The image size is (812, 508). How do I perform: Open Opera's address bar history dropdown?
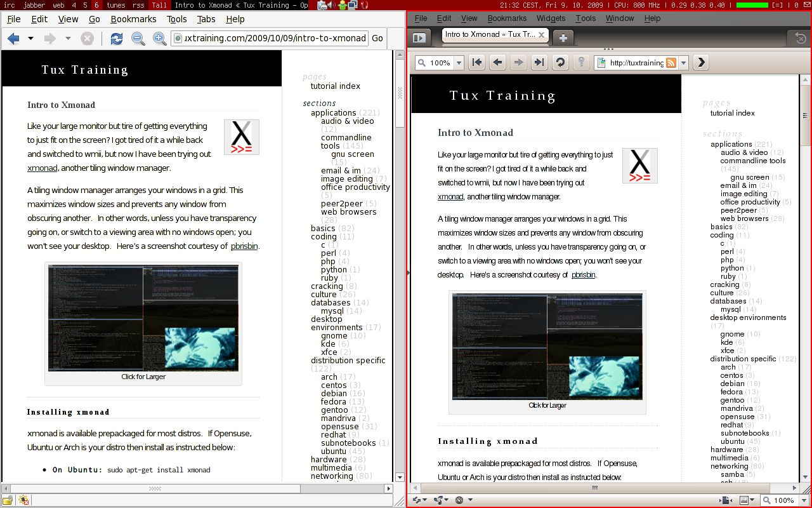pos(684,63)
